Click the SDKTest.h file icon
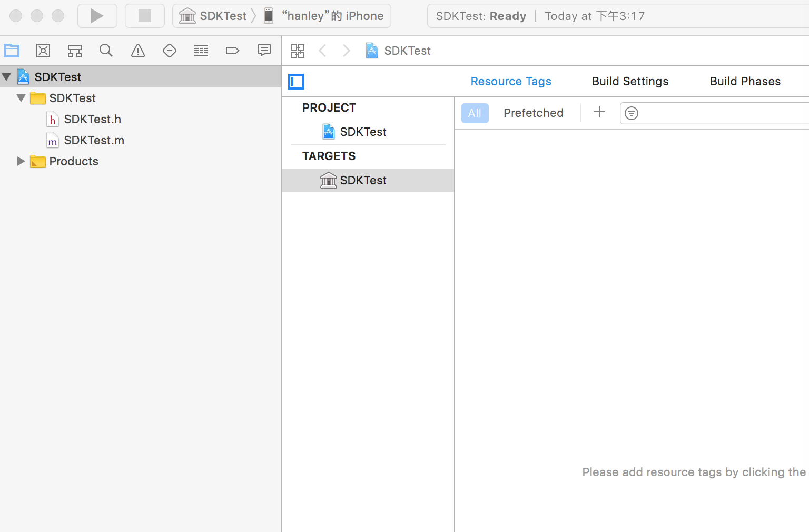 52,119
